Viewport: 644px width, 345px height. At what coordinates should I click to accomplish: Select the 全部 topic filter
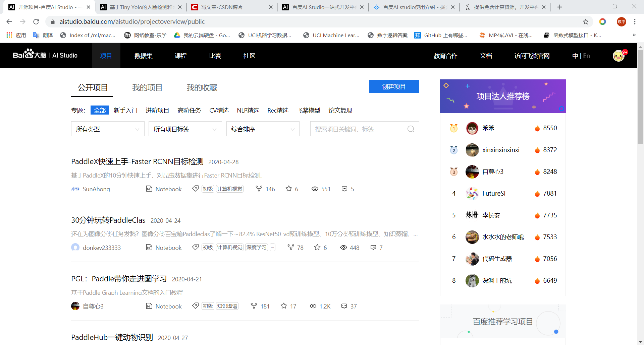pos(100,110)
